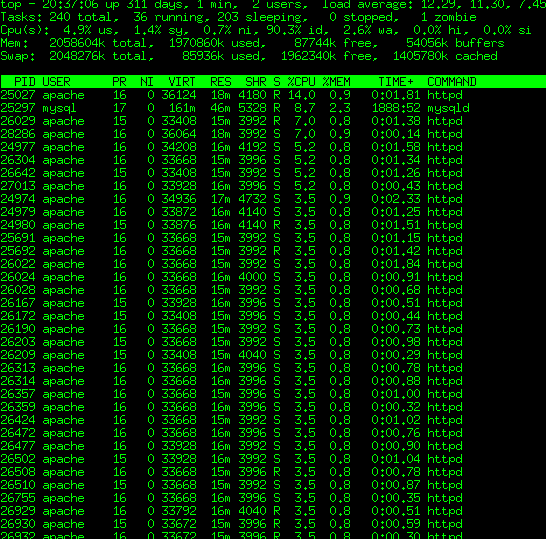Viewport: 546px width, 539px height.
Task: Select PID 26508
Action: (x=18, y=472)
